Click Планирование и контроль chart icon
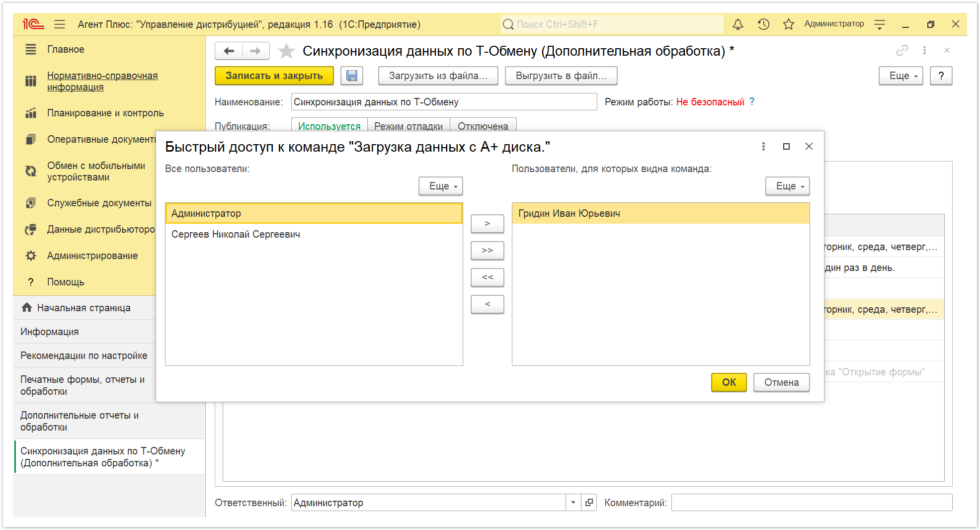The width and height of the screenshot is (980, 530). tap(31, 113)
